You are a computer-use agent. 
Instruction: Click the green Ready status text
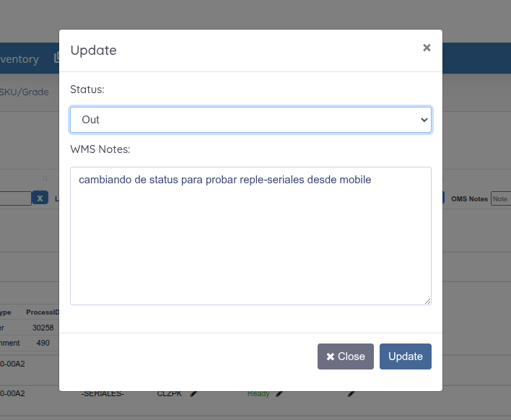click(x=258, y=393)
